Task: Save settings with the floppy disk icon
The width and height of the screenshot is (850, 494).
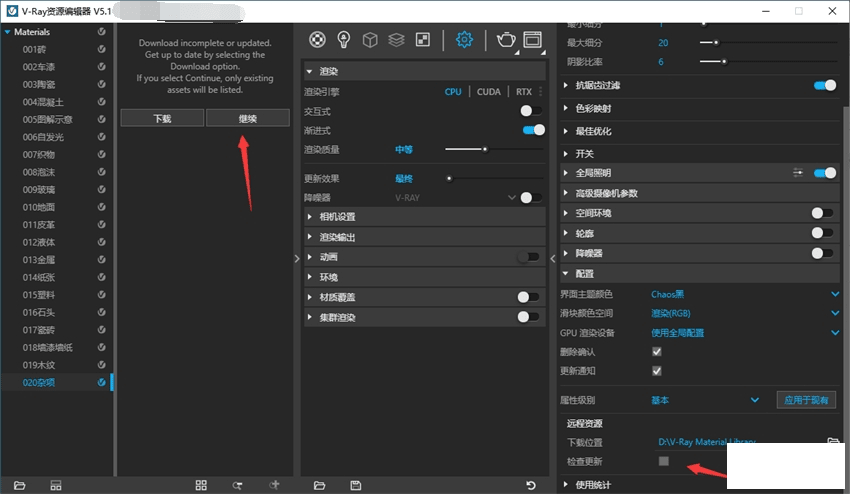Action: pyautogui.click(x=356, y=485)
